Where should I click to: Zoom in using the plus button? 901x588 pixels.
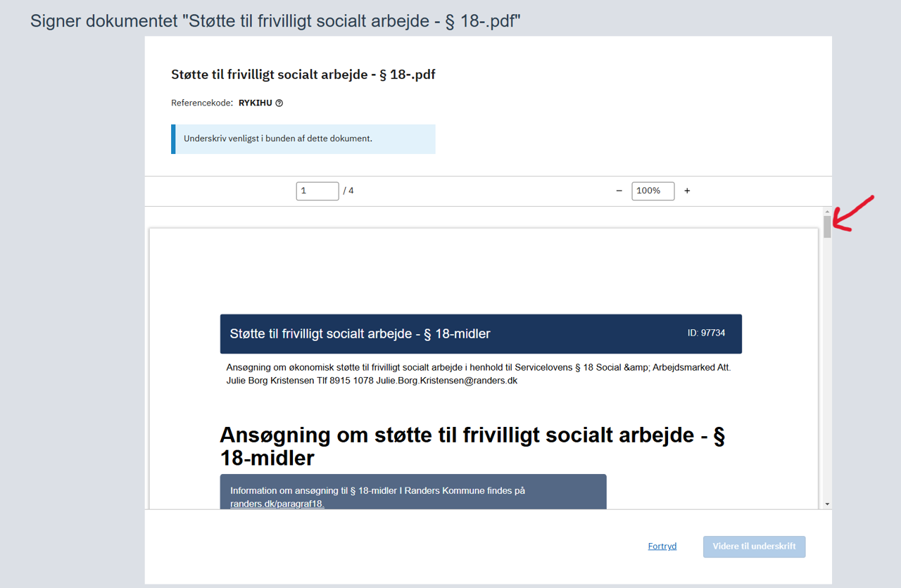(687, 191)
